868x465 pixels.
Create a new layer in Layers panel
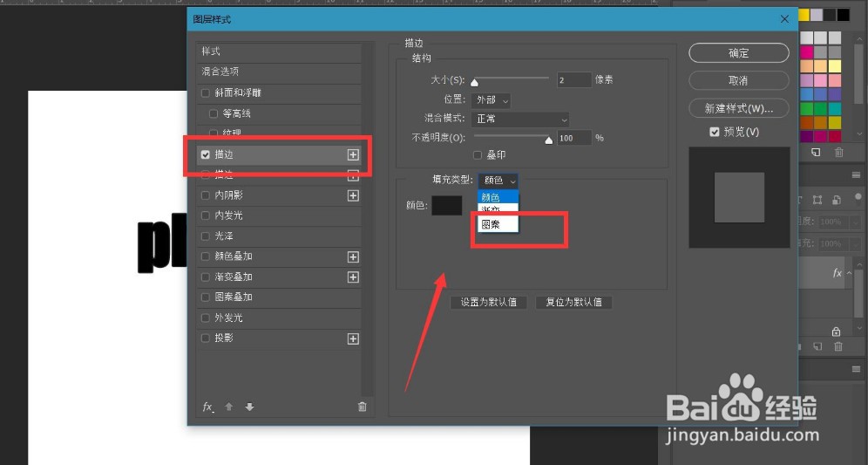817,346
